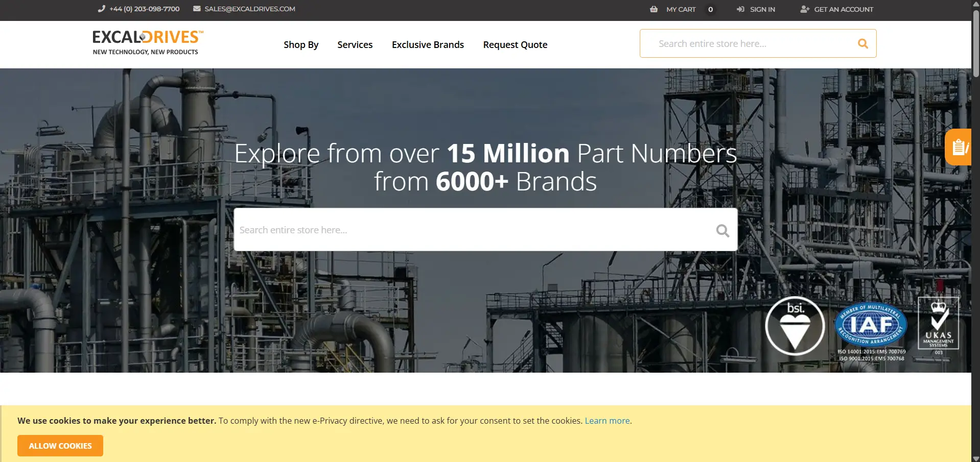
Task: Click the grey hero search magnifier icon
Action: [722, 231]
